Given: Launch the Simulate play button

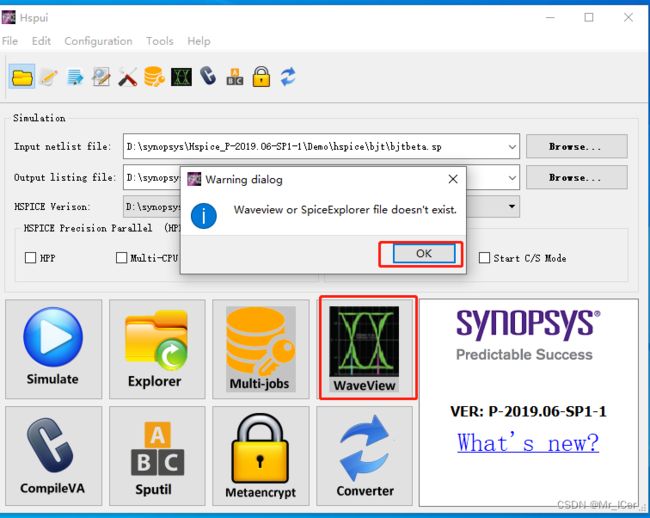Looking at the screenshot, I should (53, 349).
